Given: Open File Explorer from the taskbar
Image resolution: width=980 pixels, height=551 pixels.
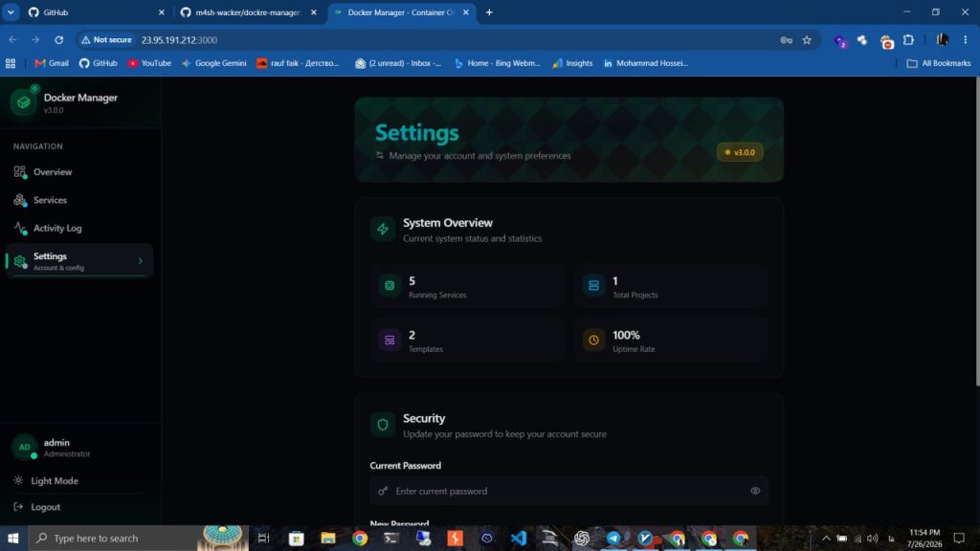Looking at the screenshot, I should coord(327,538).
